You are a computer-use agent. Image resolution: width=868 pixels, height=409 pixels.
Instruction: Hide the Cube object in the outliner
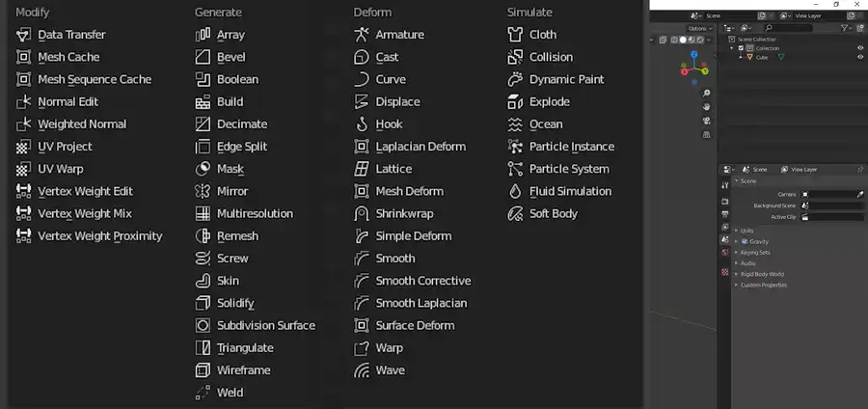[860, 57]
